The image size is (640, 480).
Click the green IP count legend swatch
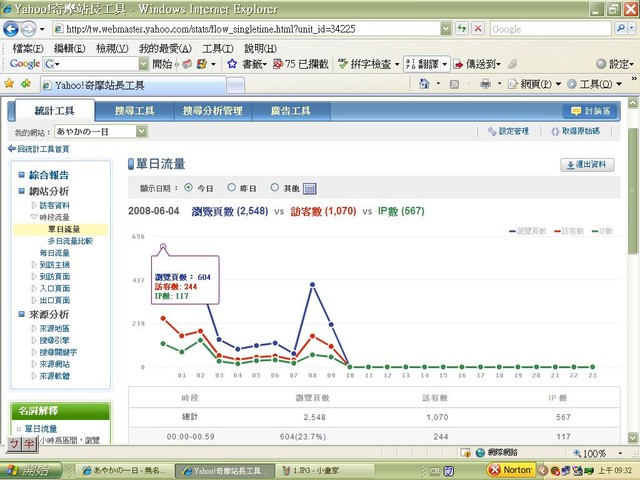(x=595, y=232)
